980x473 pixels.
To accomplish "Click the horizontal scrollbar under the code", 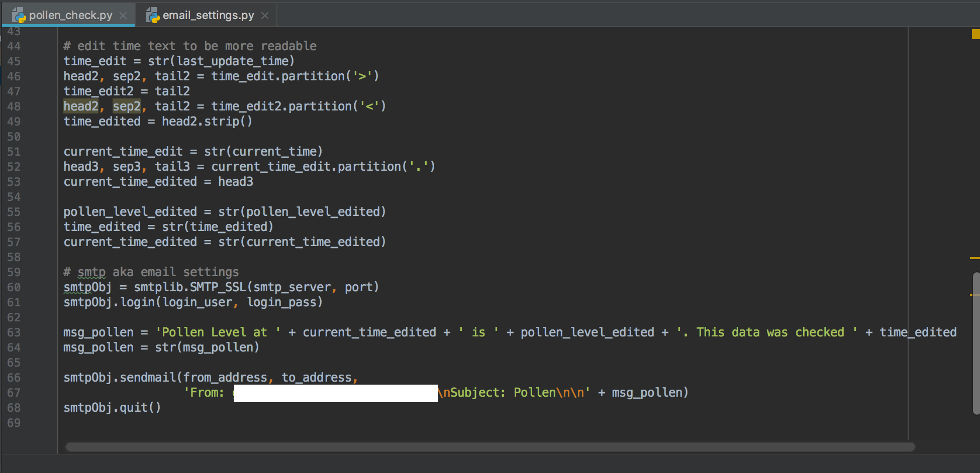I will (490, 447).
